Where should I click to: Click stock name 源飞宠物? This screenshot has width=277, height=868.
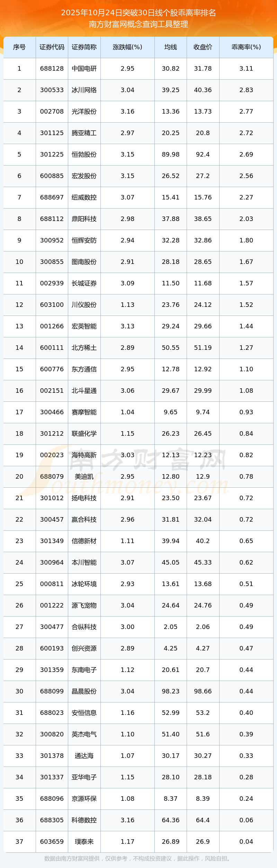click(x=84, y=605)
